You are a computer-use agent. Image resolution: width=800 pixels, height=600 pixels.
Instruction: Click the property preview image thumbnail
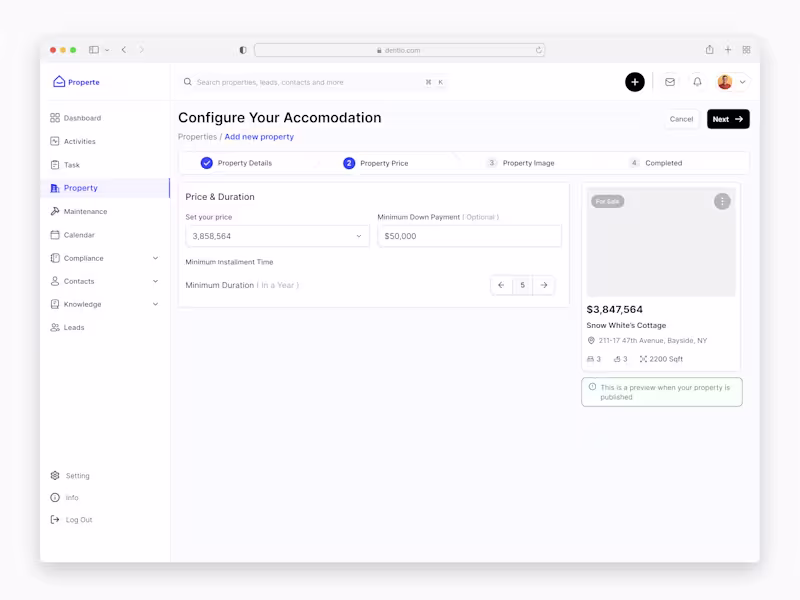661,242
